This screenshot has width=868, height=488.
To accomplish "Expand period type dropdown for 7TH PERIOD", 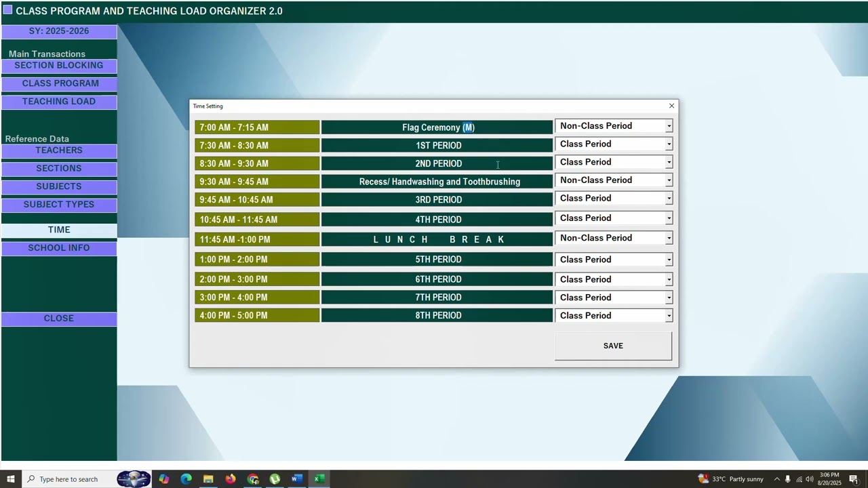I will 669,298.
